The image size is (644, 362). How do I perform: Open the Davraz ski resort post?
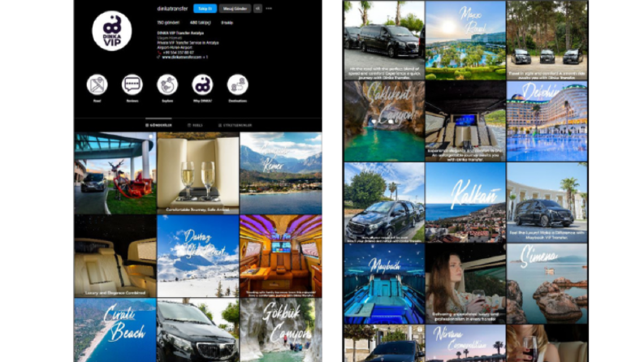click(x=198, y=256)
